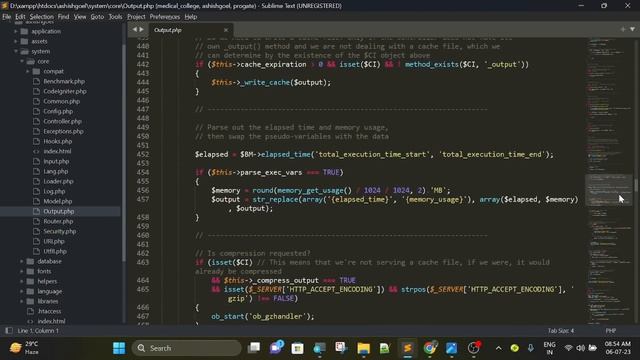Viewport: 640px width, 360px height.
Task: Open the Goto menu
Action: tap(97, 17)
